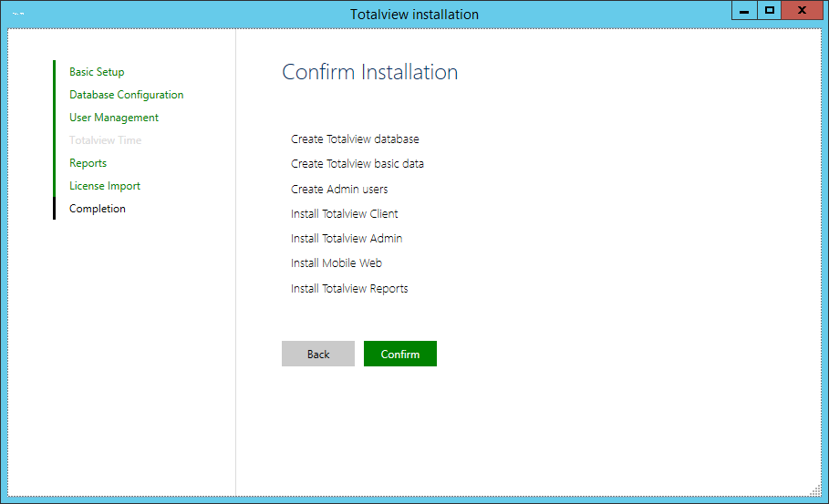Screen dimensions: 829x504
Task: Select Database Configuration in the sidebar
Action: tap(127, 95)
